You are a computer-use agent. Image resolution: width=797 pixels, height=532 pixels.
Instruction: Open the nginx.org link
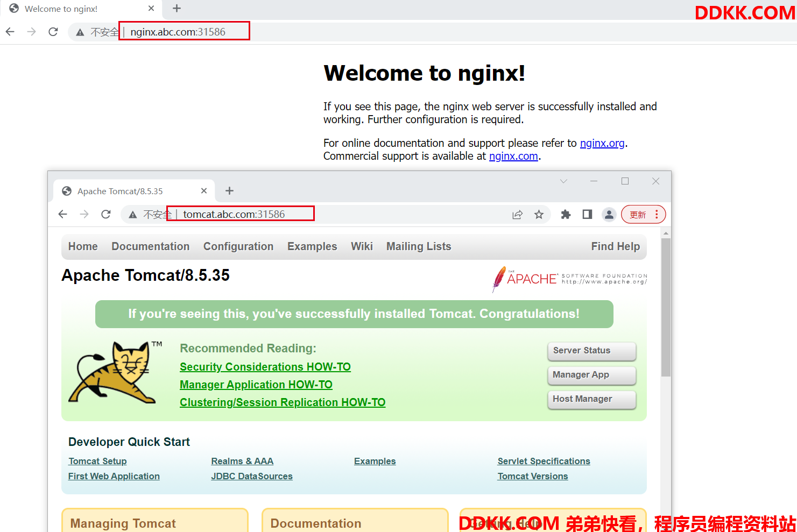coord(602,143)
